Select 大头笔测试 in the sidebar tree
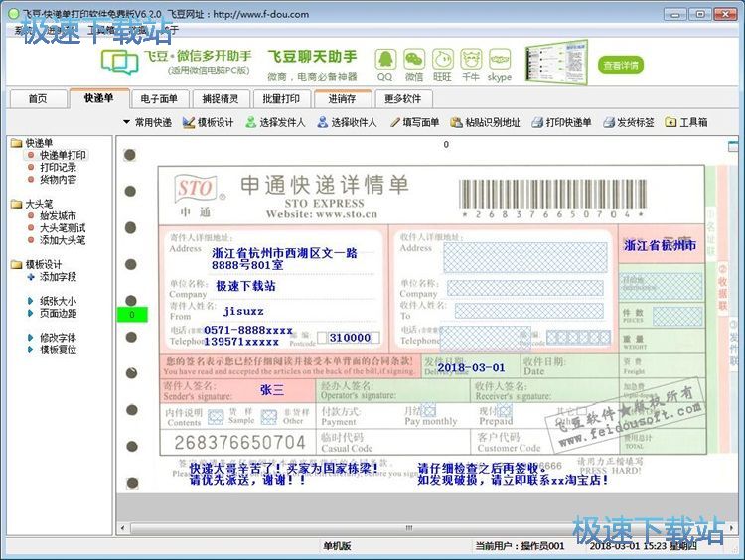This screenshot has width=745, height=560. (63, 228)
